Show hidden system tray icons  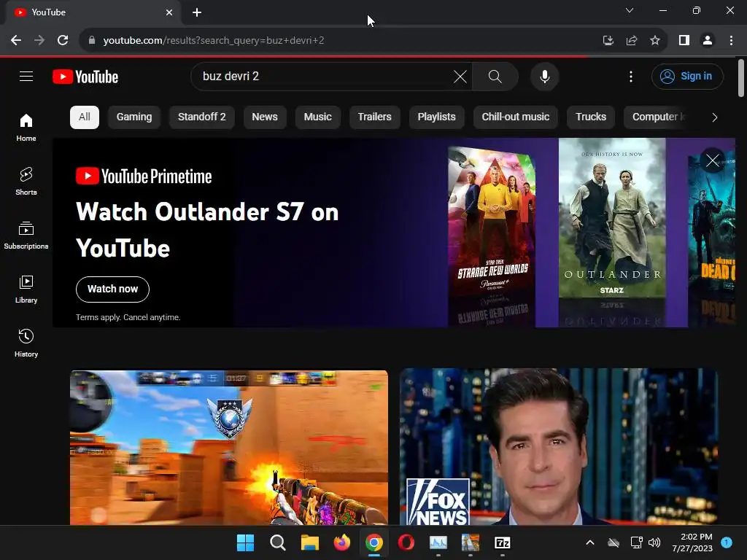coord(589,542)
